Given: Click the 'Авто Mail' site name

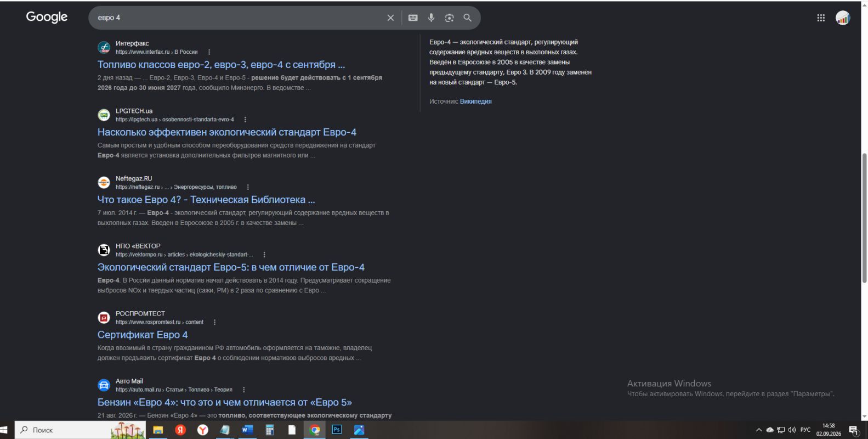Looking at the screenshot, I should point(129,381).
